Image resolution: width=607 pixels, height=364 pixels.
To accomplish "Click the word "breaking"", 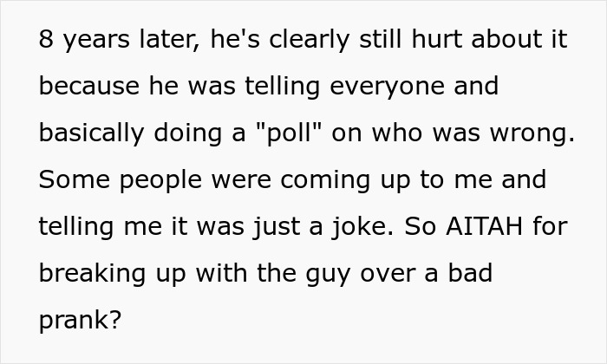I will click(93, 274).
